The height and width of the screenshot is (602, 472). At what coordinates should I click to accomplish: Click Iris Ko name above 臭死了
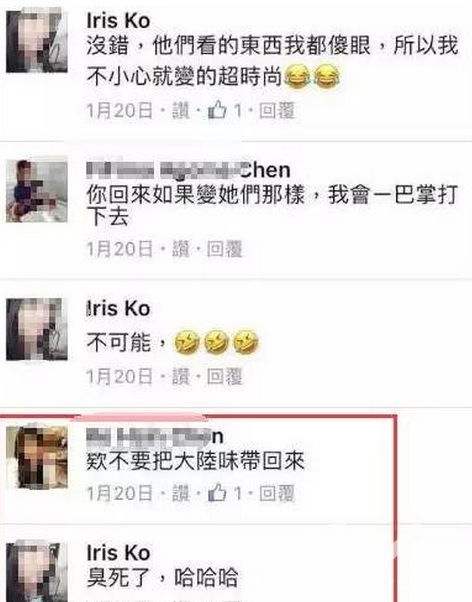118,553
